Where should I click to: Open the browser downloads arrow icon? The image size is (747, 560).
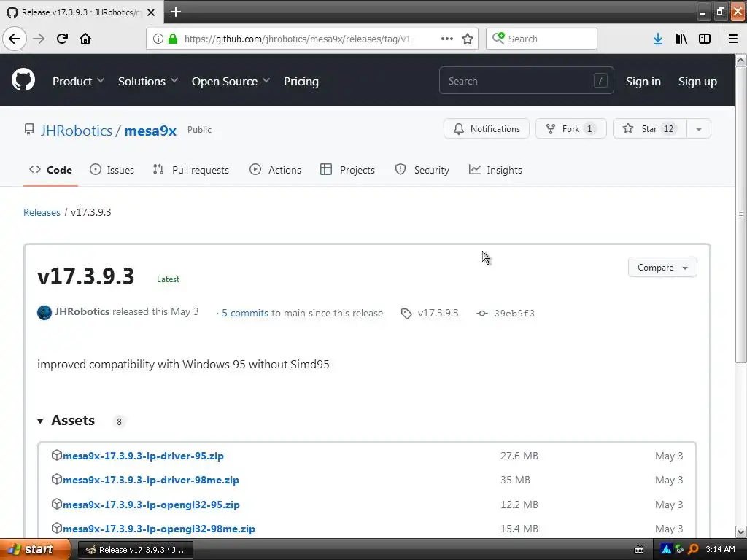pos(658,39)
